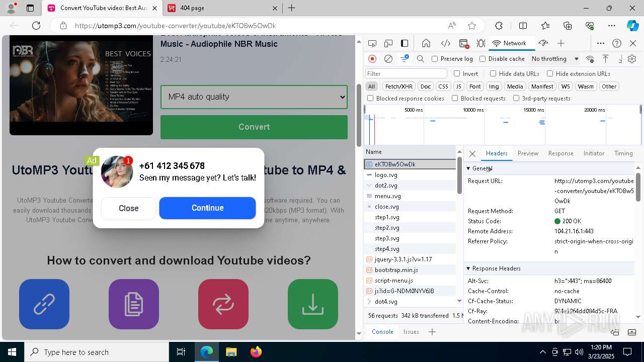Open Firefox from the taskbar
This screenshot has height=362, width=644.
click(x=256, y=352)
